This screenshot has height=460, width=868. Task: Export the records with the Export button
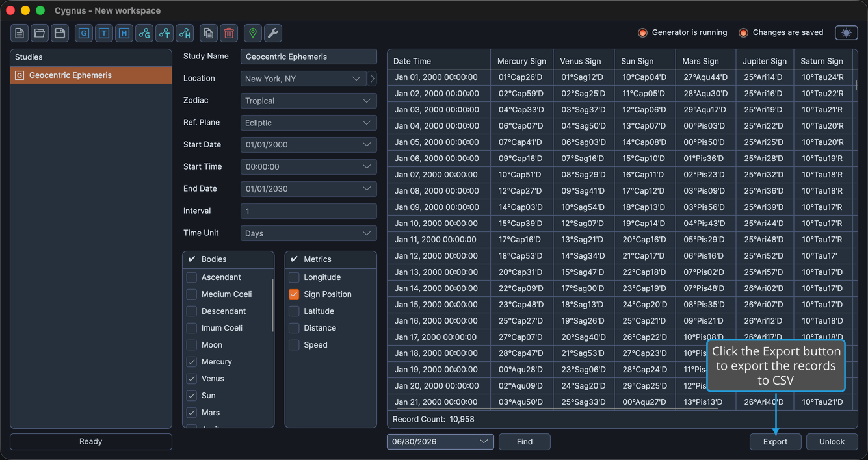[775, 442]
